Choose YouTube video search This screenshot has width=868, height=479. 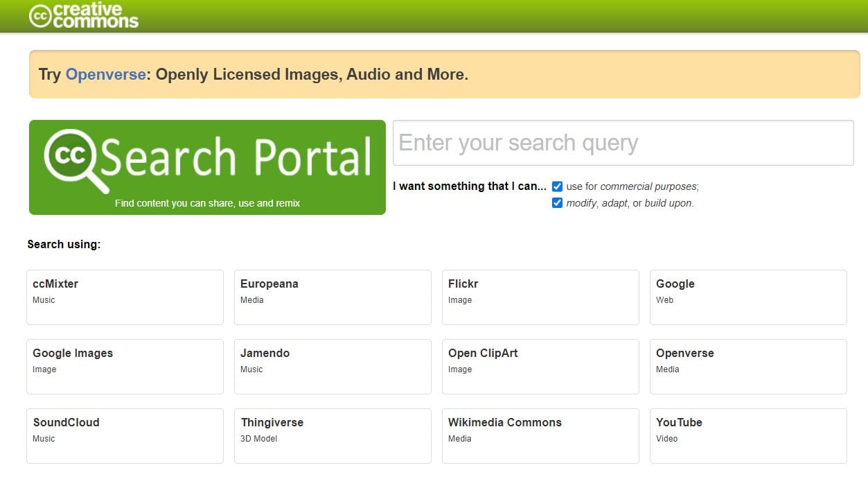[x=748, y=436]
